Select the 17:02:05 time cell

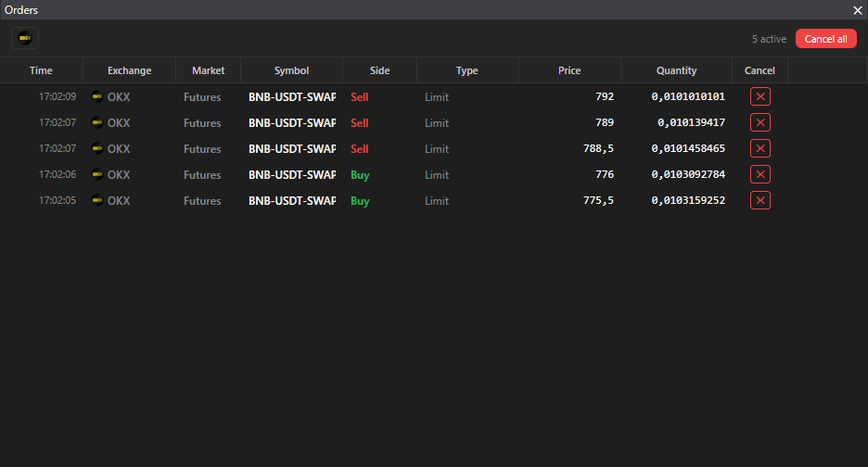[x=57, y=200]
